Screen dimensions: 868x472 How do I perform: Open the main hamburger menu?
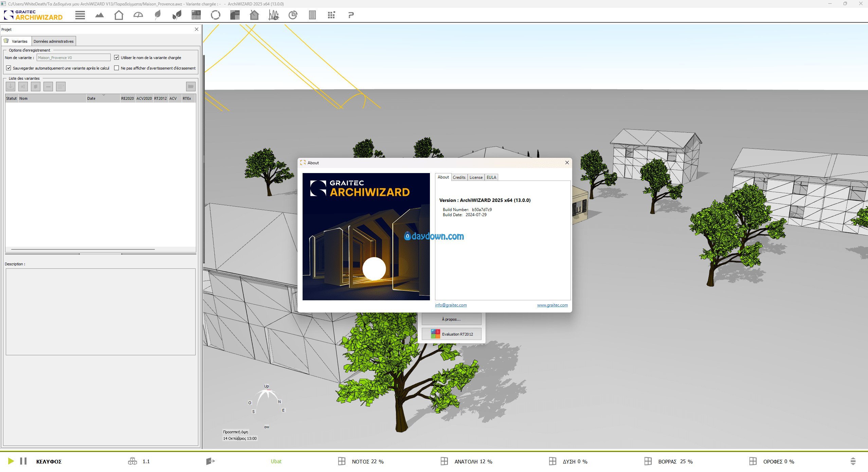point(80,15)
